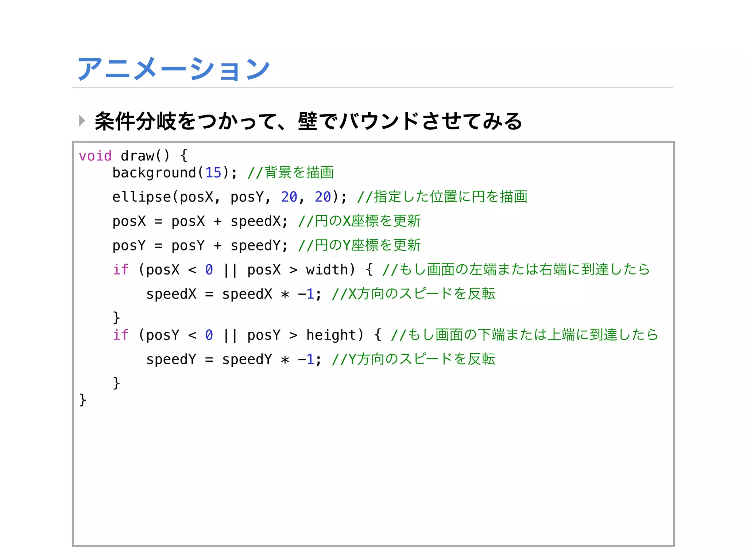The height and width of the screenshot is (560, 747).
Task: Click the code 'ellipse(posX, posY, 20, 20);'
Action: (230, 197)
